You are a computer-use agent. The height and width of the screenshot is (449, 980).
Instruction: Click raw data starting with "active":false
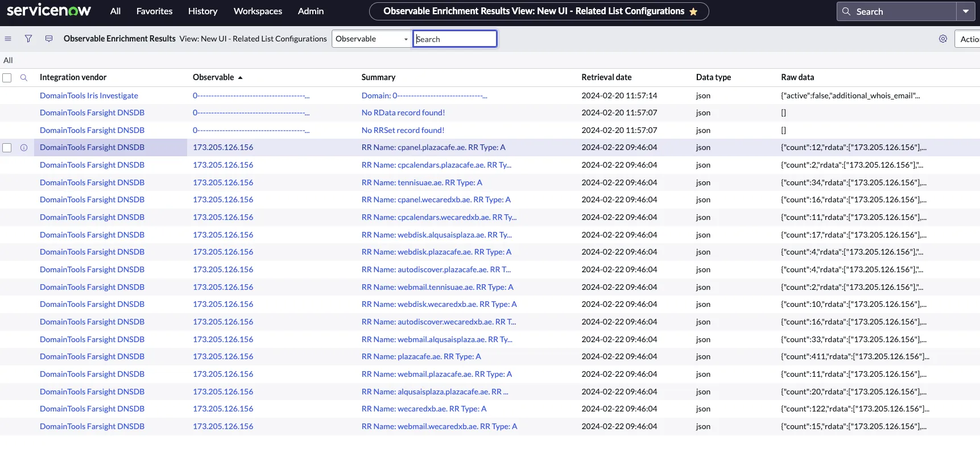pos(850,95)
